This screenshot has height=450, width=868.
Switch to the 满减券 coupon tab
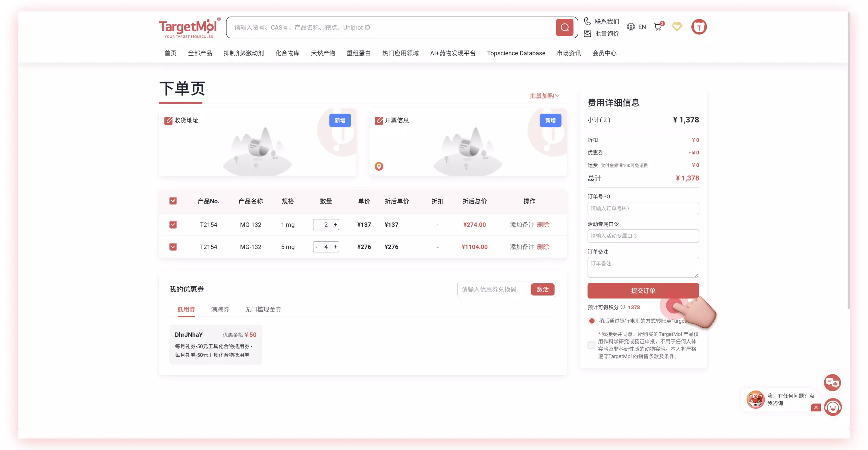coord(220,309)
